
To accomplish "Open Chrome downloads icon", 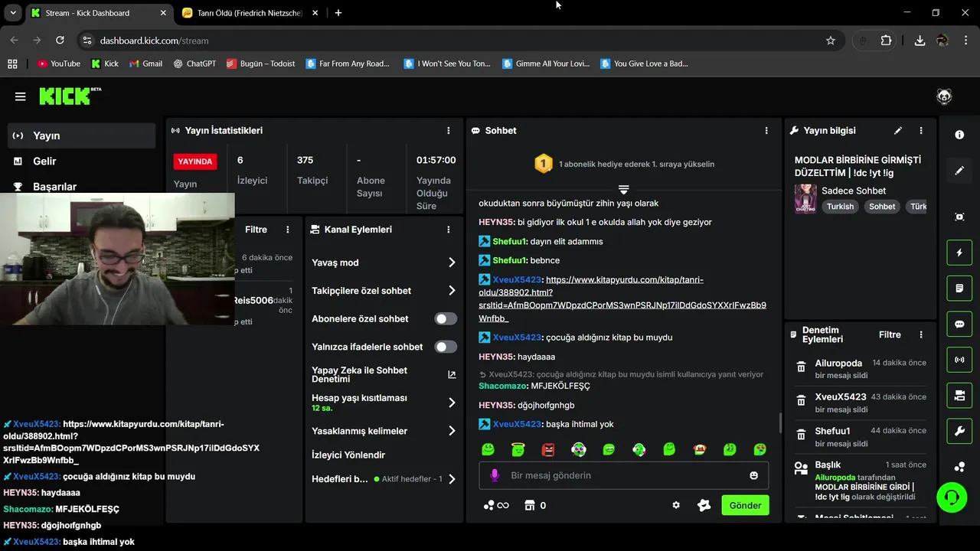I will click(x=920, y=41).
